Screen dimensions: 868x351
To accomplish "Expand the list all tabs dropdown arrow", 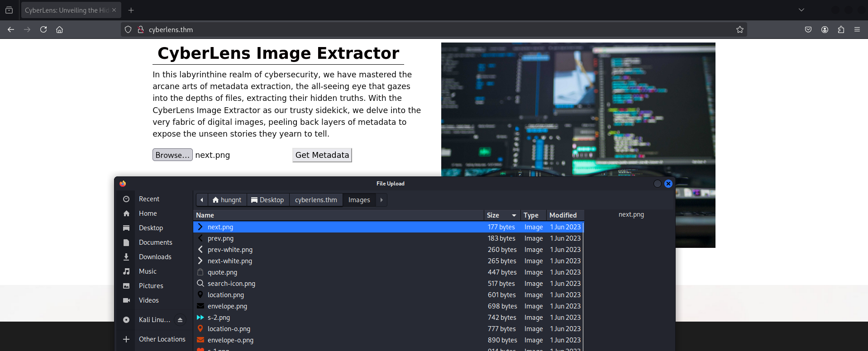I will (801, 10).
